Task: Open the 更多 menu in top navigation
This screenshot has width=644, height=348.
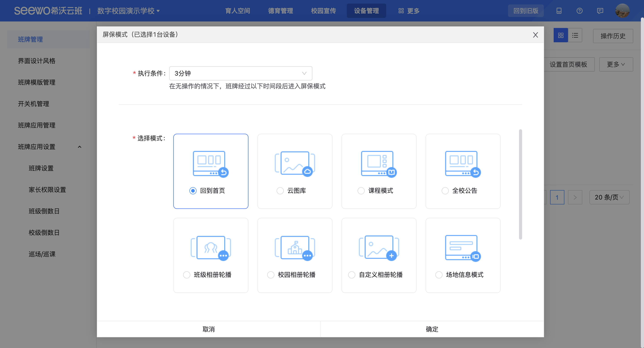Action: click(409, 11)
